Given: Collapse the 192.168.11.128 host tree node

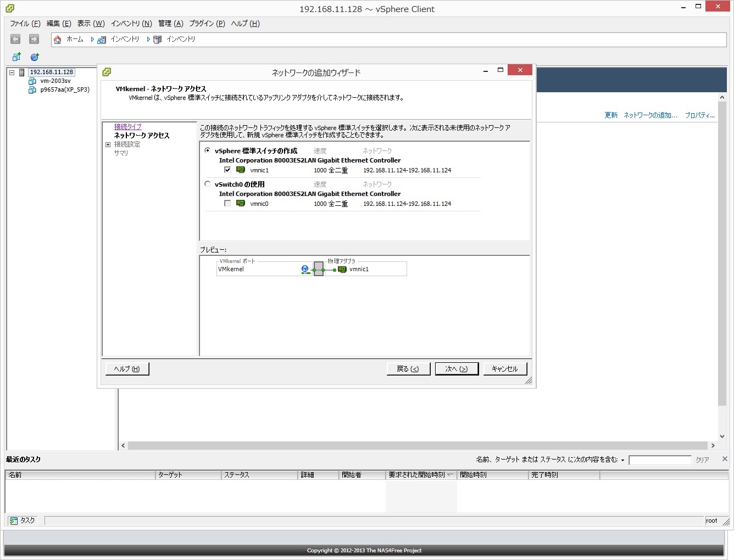Looking at the screenshot, I should point(12,72).
